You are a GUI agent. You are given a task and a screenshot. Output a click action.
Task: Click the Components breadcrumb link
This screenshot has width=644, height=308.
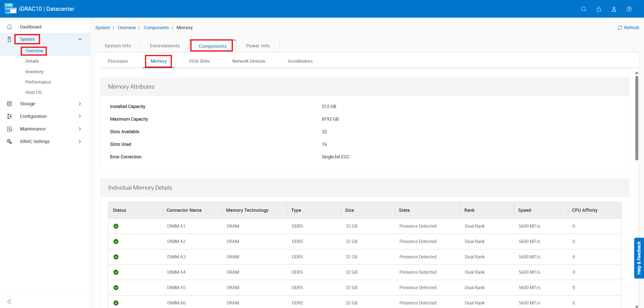pyautogui.click(x=156, y=28)
